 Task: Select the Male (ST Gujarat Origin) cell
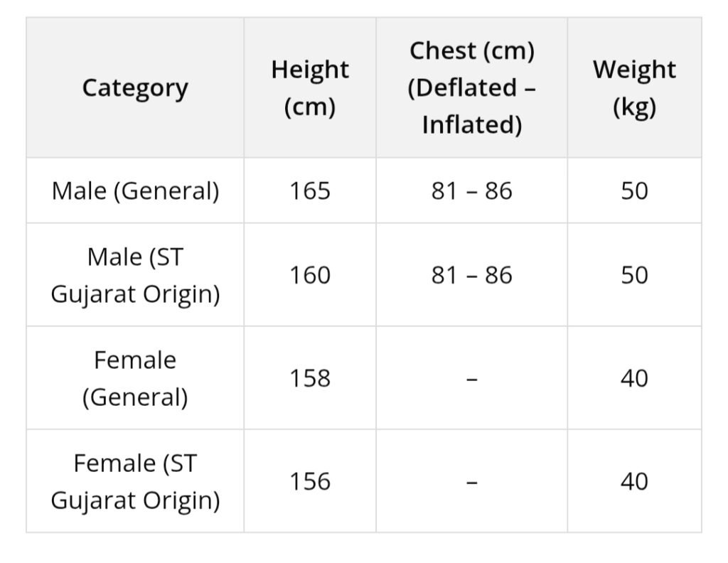(135, 275)
